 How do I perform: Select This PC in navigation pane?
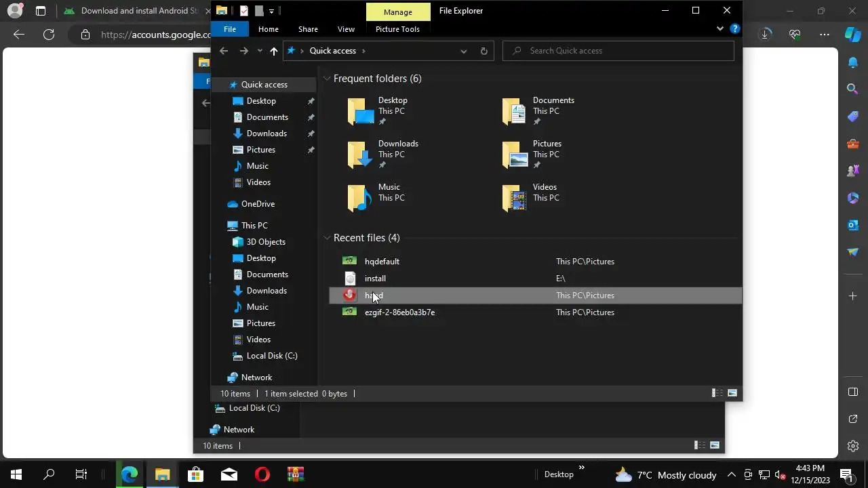tap(254, 226)
